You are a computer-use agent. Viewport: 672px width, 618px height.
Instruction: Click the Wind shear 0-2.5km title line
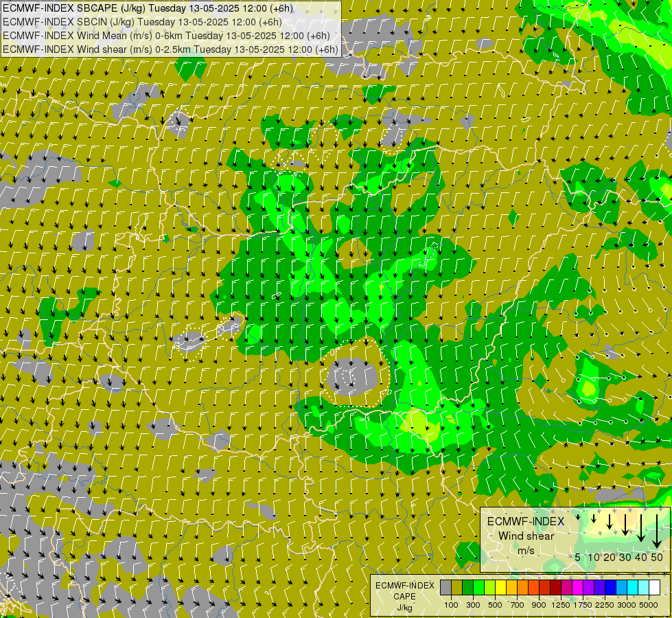coord(170,49)
